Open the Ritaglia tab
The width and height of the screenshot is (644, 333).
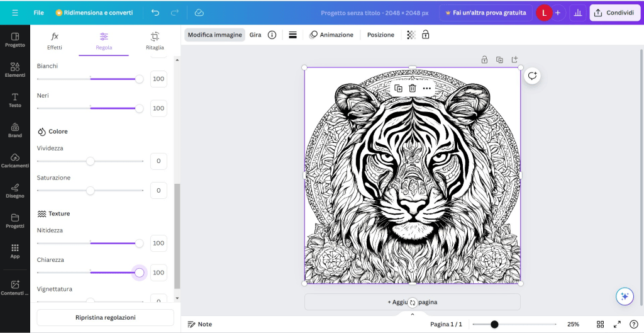[155, 41]
